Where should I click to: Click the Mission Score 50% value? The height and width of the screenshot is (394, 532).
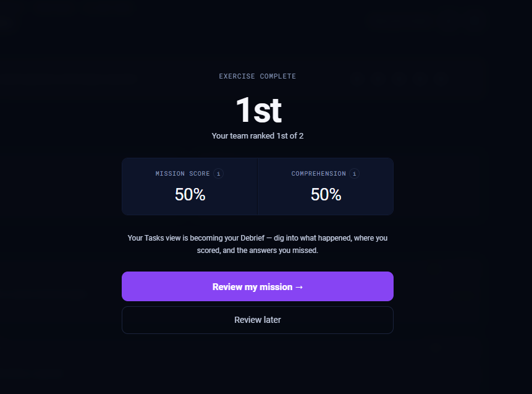[190, 195]
